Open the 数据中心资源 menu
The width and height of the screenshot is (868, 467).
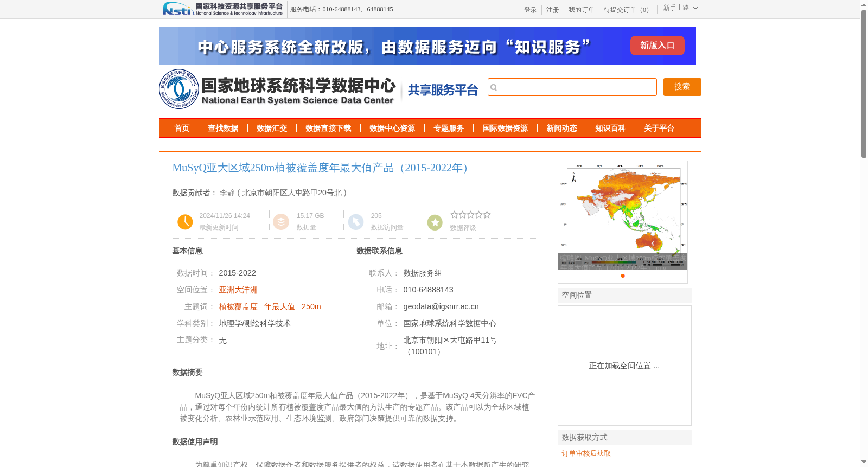(x=392, y=128)
